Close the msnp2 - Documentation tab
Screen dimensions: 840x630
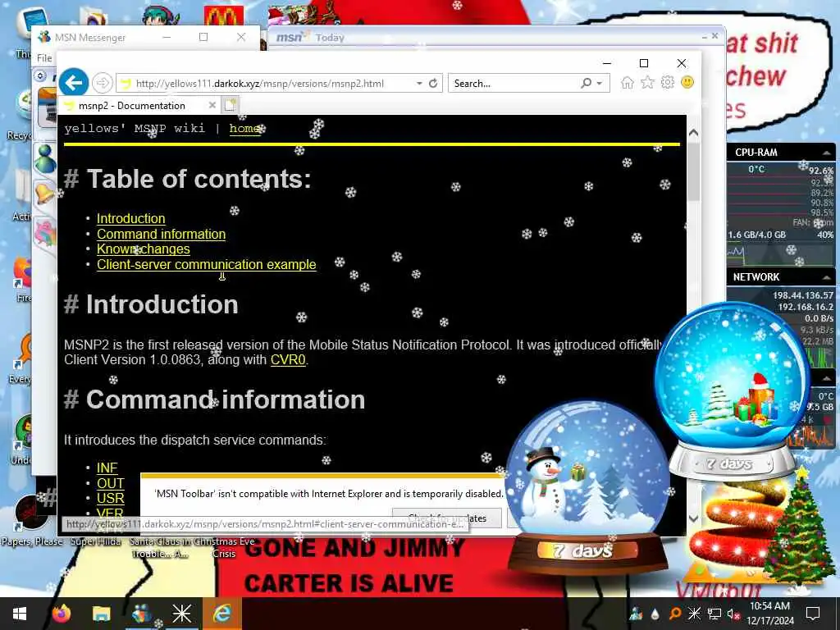point(212,105)
